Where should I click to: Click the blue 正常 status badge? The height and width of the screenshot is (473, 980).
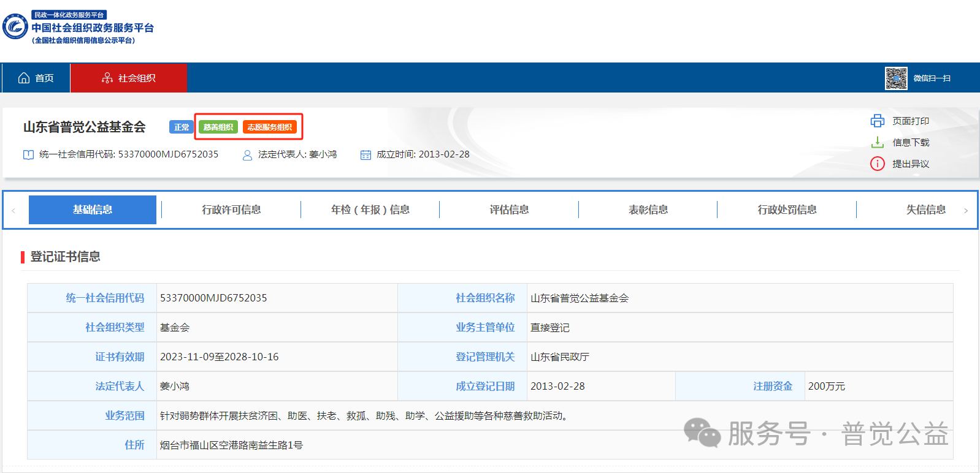click(x=181, y=127)
